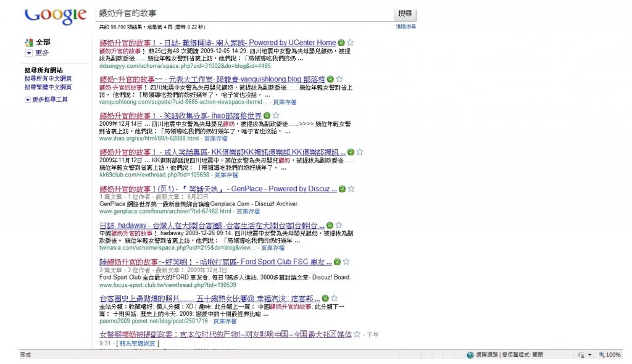The image size is (632, 364).
Task: Click the www.ihao.org/ss/html URL text
Action: point(149,139)
